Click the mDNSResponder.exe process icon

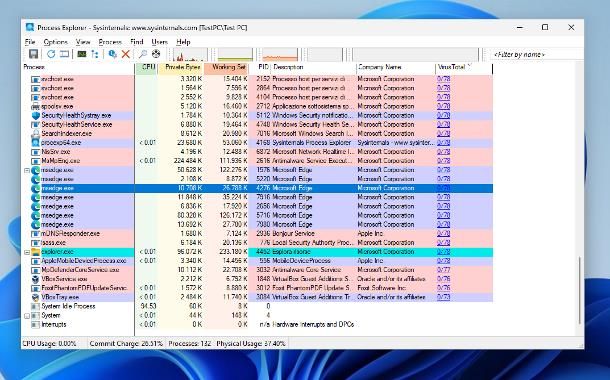pos(36,234)
